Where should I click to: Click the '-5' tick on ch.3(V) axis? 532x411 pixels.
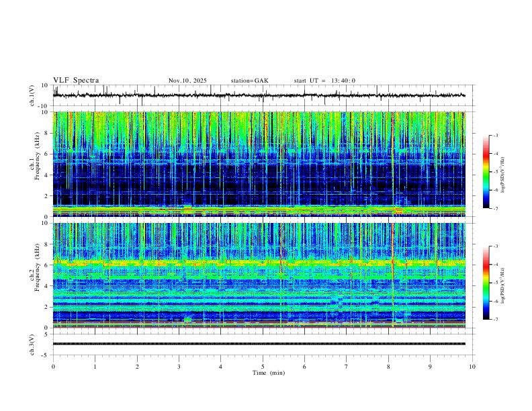[46, 355]
